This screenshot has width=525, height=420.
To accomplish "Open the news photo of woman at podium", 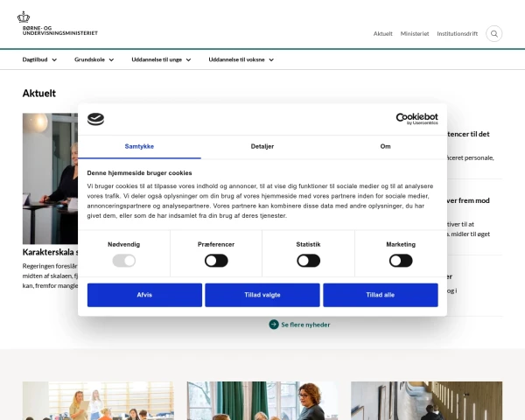I will coord(50,178).
